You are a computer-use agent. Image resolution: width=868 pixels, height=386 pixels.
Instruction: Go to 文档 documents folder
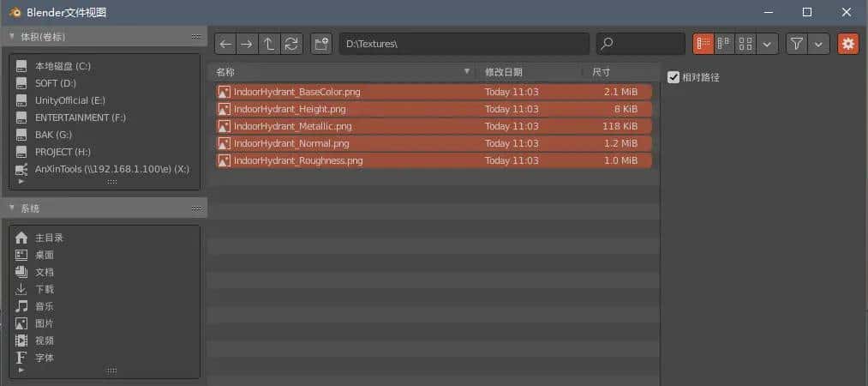[x=104, y=272]
